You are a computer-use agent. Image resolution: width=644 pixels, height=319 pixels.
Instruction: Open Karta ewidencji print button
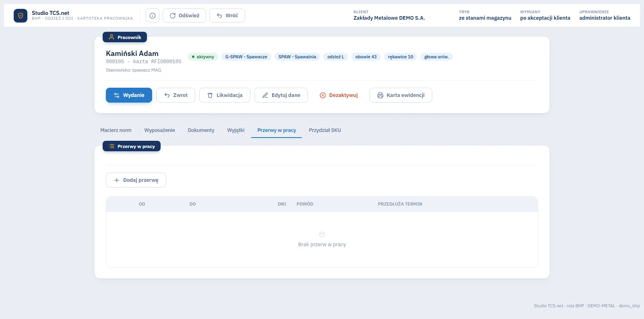tap(401, 95)
